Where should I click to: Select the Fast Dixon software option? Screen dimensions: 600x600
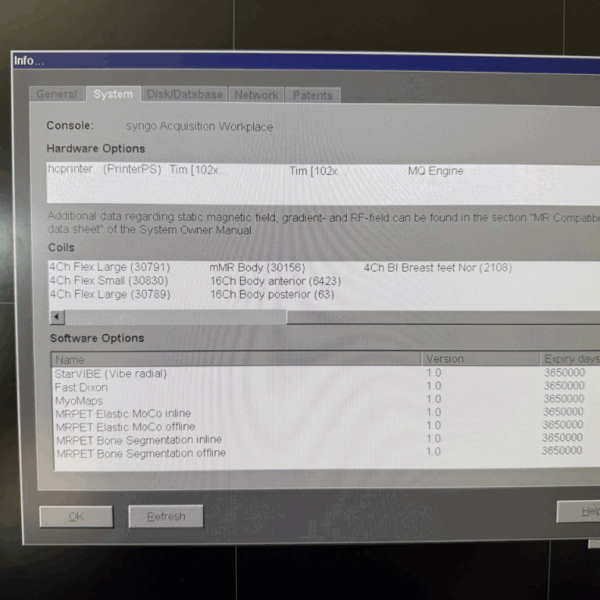click(326, 386)
